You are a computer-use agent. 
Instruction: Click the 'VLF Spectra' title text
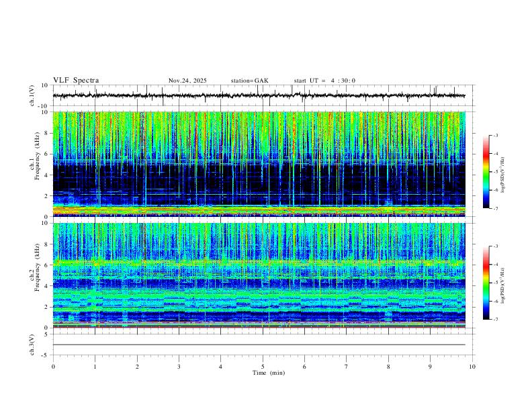click(76, 81)
